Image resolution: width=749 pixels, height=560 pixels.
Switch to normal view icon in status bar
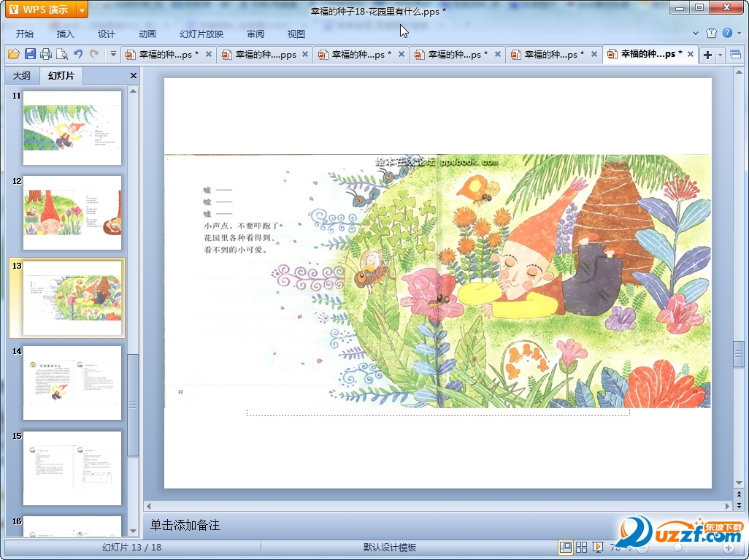point(566,547)
